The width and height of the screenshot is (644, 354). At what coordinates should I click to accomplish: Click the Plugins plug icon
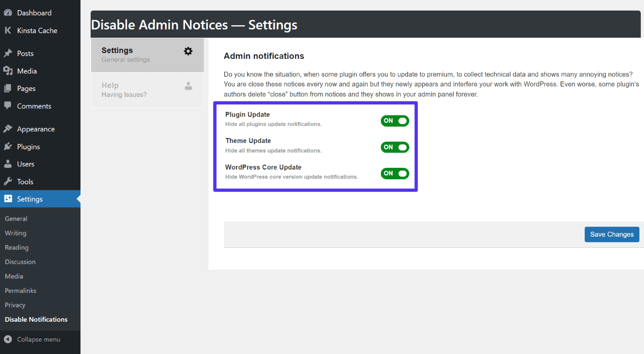8,147
